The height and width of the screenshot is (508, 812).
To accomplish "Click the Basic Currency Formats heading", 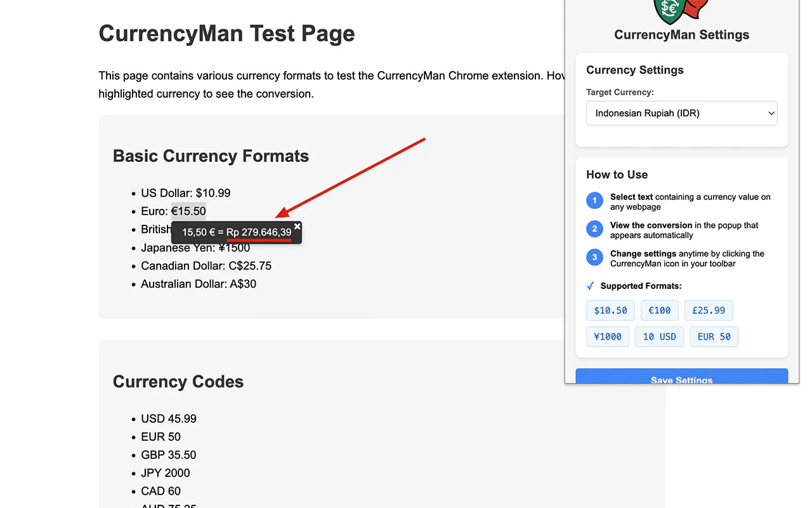I will (211, 156).
